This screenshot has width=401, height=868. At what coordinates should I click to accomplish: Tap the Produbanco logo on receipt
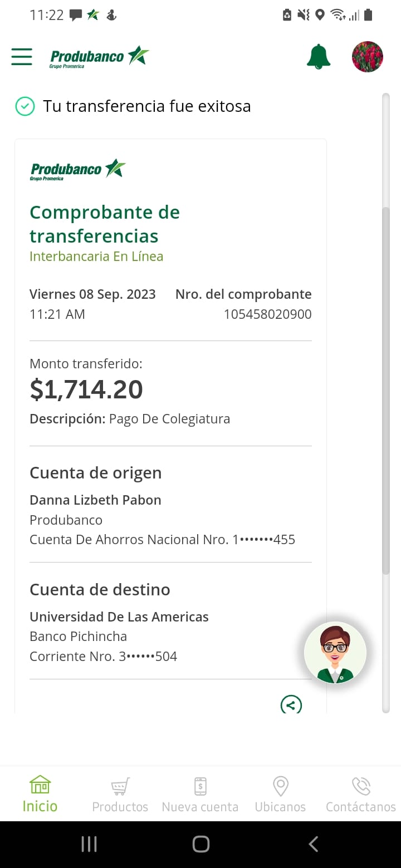78,169
